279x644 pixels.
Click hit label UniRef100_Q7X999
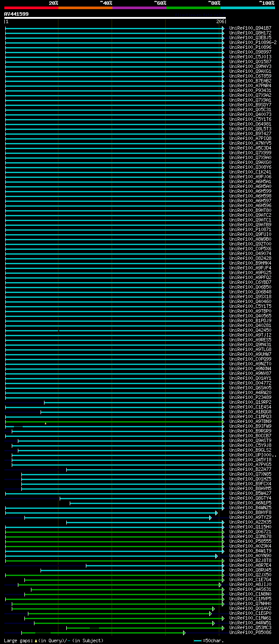click(x=250, y=153)
